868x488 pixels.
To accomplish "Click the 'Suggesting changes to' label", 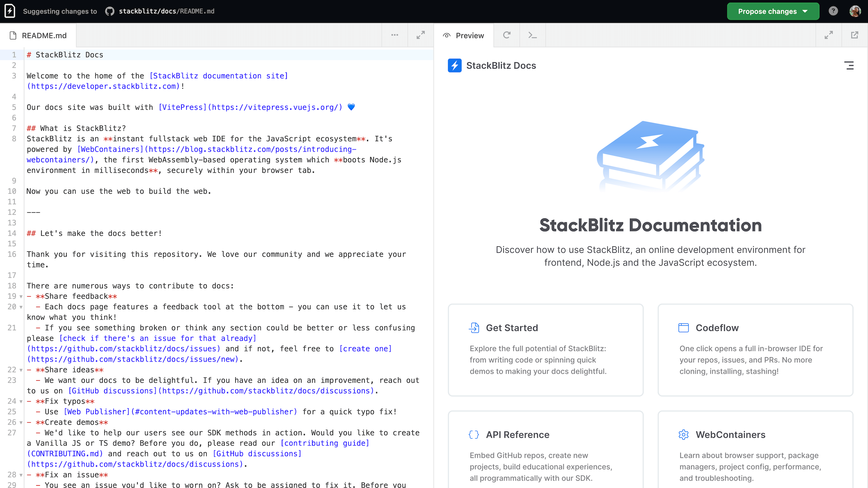I will point(60,11).
